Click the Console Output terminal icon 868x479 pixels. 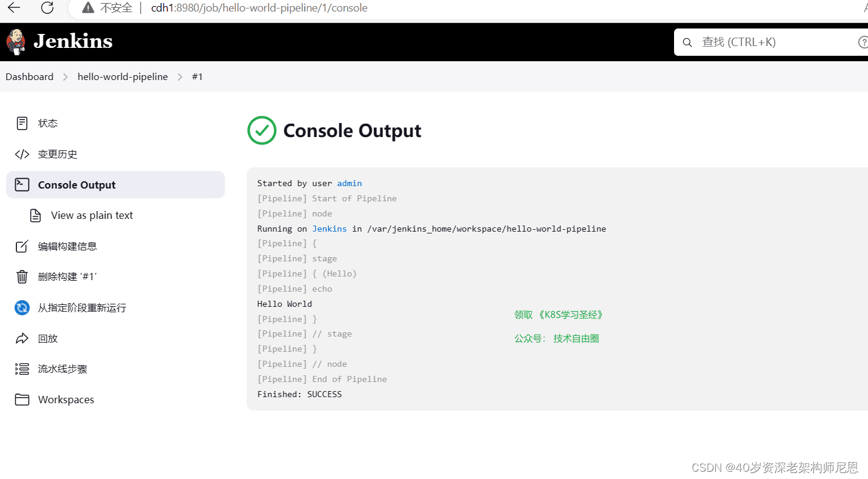(x=22, y=184)
